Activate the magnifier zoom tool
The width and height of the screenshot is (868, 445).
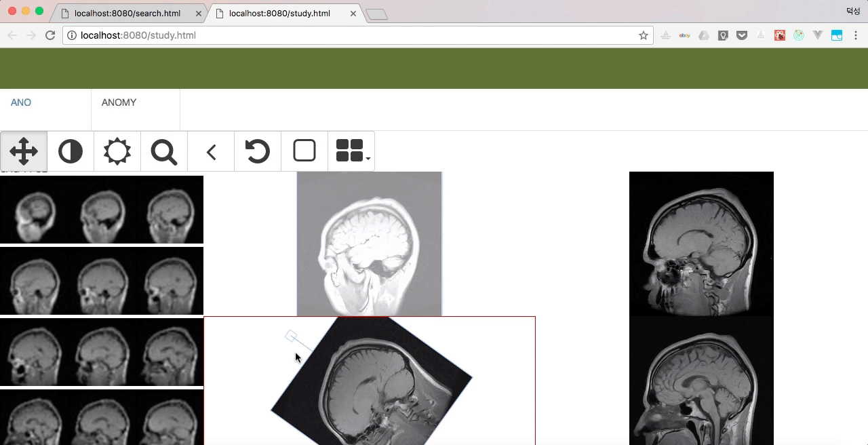(x=164, y=151)
